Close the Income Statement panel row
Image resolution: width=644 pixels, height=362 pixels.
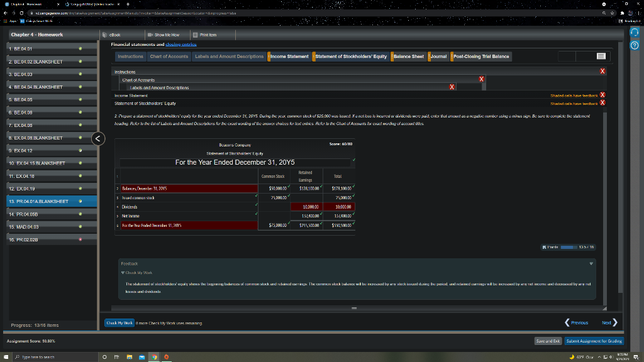pos(602,95)
